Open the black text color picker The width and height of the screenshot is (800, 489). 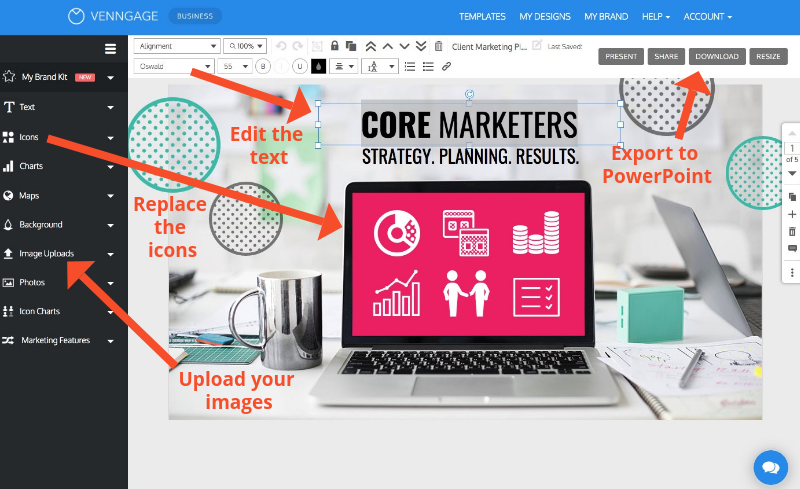(x=318, y=66)
